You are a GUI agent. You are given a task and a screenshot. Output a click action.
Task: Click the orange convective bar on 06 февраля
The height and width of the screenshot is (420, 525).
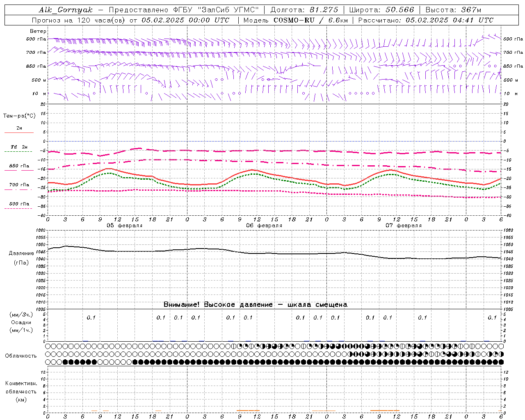[x=248, y=410]
